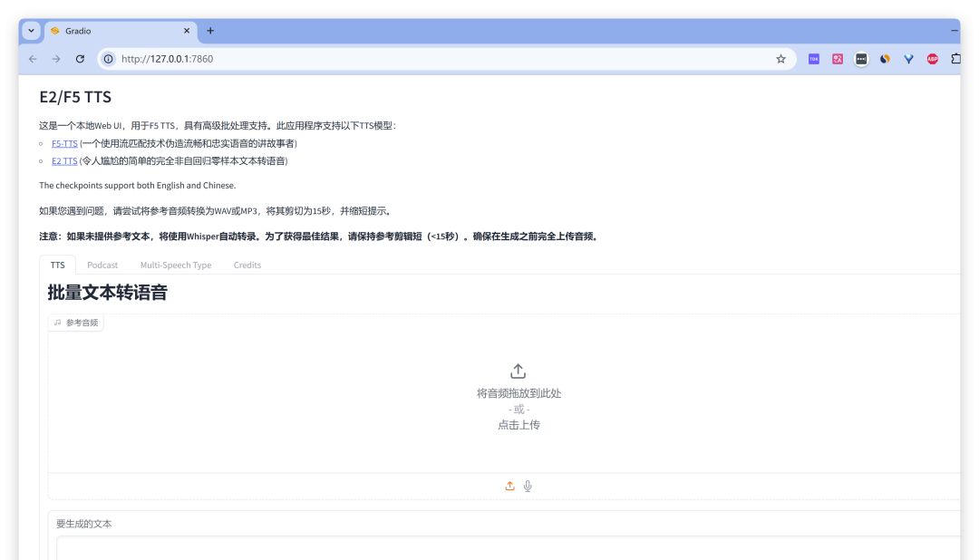
Task: Switch to the Podcast tab
Action: [x=102, y=265]
